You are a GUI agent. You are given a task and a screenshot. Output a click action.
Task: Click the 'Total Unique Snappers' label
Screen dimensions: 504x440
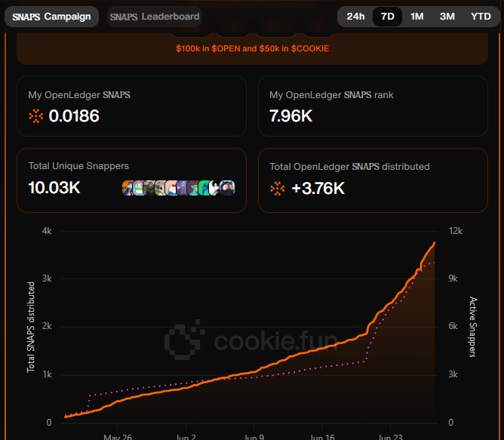(x=78, y=166)
